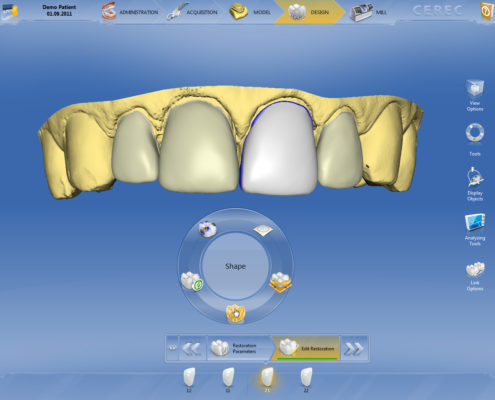This screenshot has width=495, height=400.
Task: Select the gold tooth tool at wheel bottom
Action: tap(236, 313)
